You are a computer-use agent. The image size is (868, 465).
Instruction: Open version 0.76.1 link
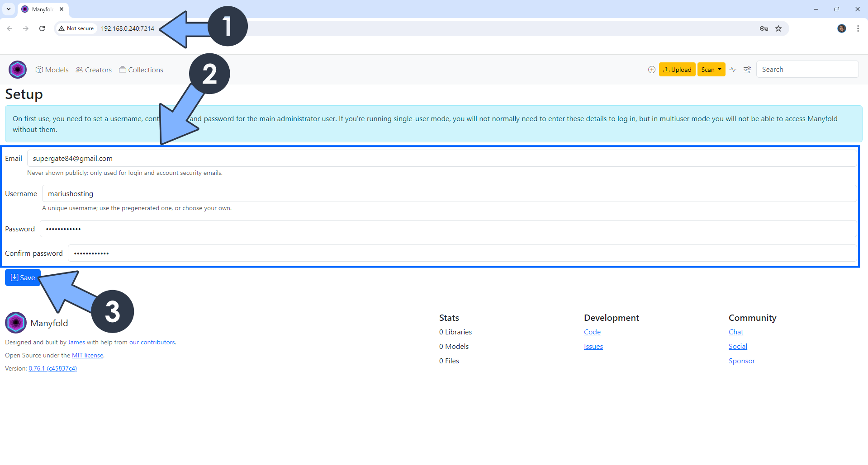coord(52,369)
